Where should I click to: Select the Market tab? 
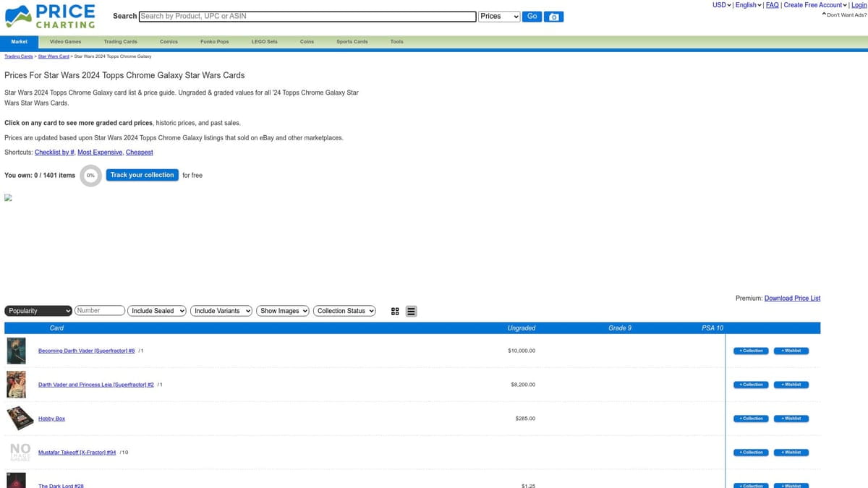pos(20,42)
